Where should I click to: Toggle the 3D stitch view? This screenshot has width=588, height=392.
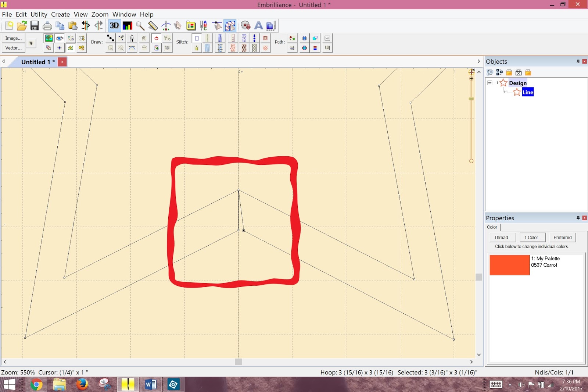[114, 25]
